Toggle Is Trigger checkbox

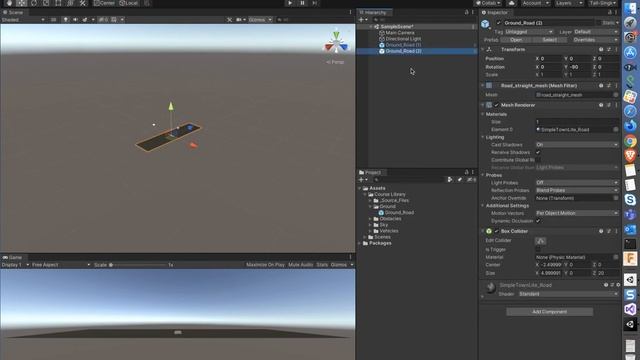538,249
